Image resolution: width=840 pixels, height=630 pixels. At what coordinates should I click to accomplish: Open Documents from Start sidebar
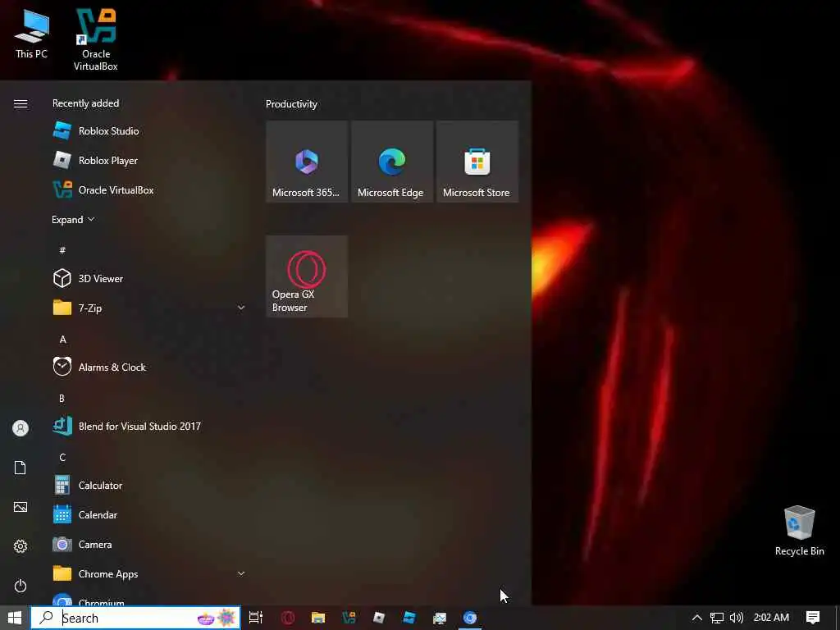pos(21,468)
